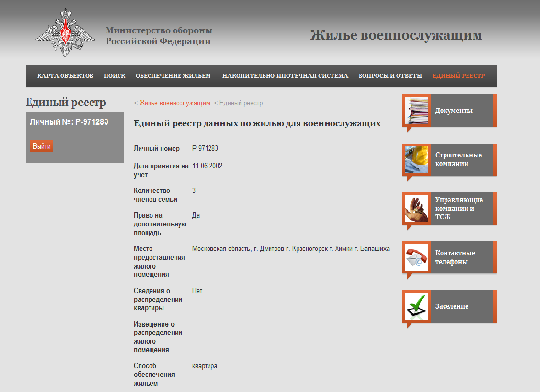
Task: Follow the Жилье военнослужащим breadcrumb link
Action: pyautogui.click(x=175, y=103)
